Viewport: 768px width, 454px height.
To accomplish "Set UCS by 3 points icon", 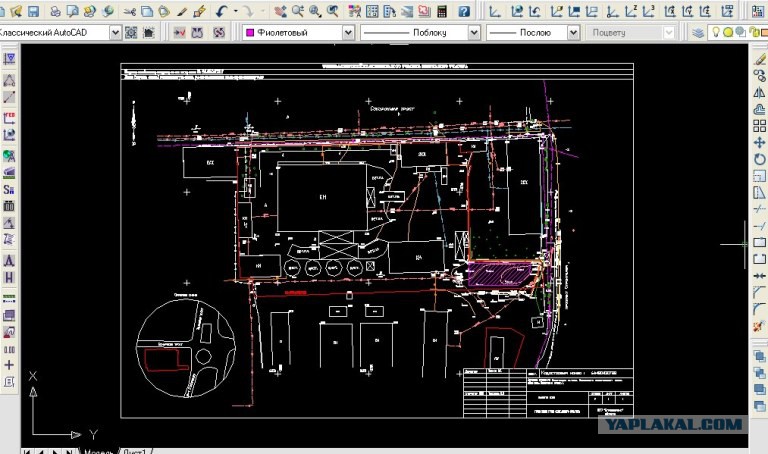I will coord(649,11).
